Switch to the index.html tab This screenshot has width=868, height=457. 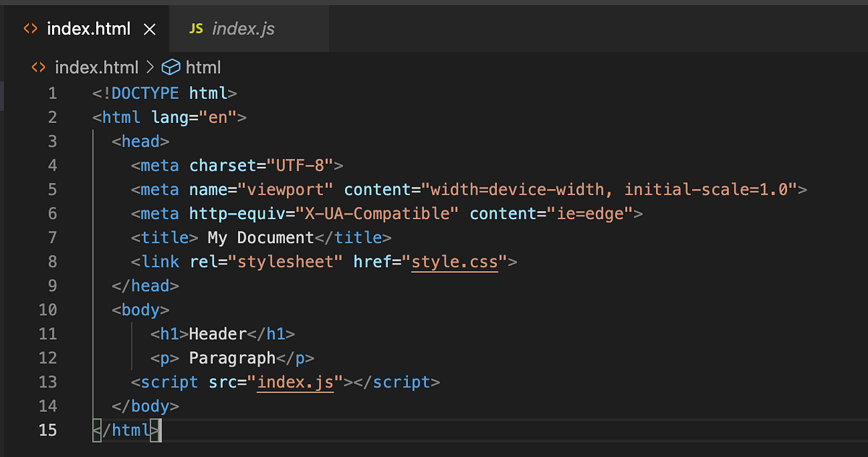pyautogui.click(x=87, y=29)
